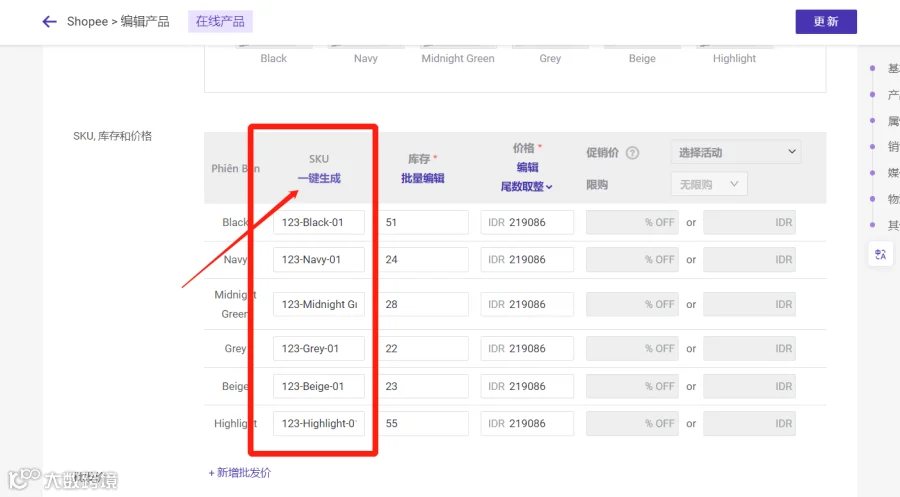Click the Beige IDR promo price field

pos(749,386)
